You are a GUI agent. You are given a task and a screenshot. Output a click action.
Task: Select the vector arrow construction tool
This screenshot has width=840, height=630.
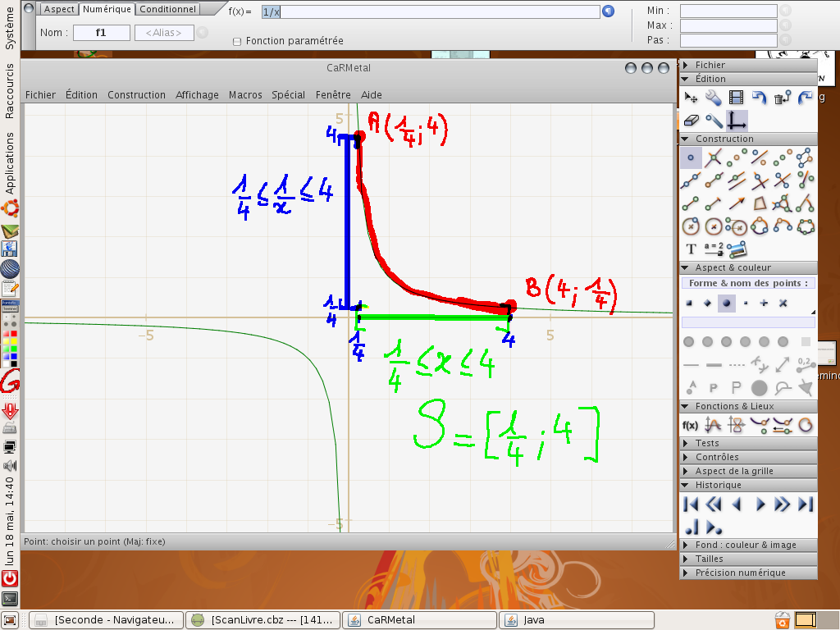tap(737, 203)
